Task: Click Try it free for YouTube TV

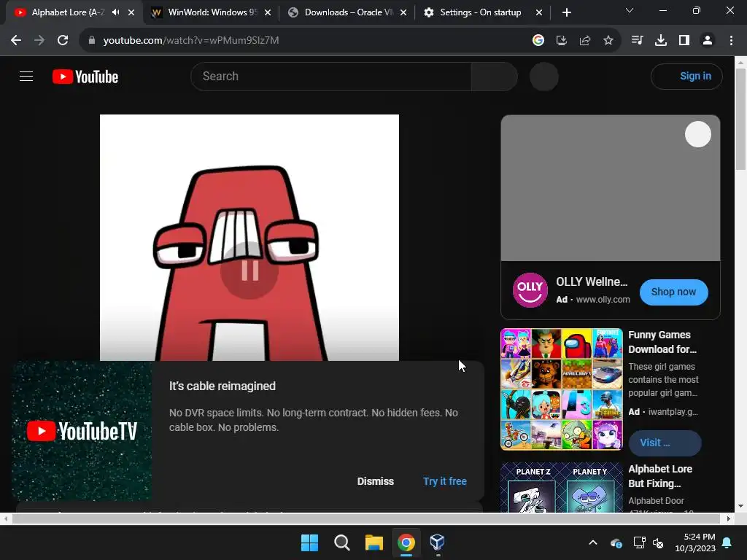Action: click(x=445, y=481)
